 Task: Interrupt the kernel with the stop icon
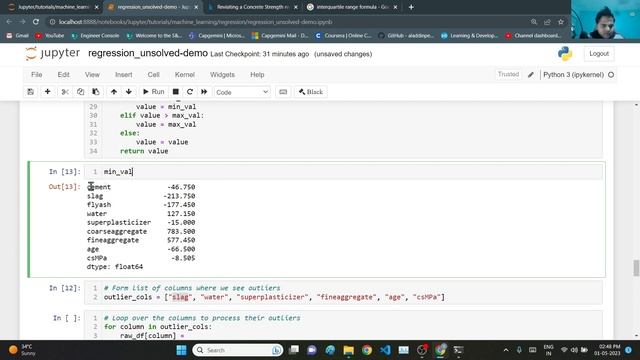(x=176, y=92)
